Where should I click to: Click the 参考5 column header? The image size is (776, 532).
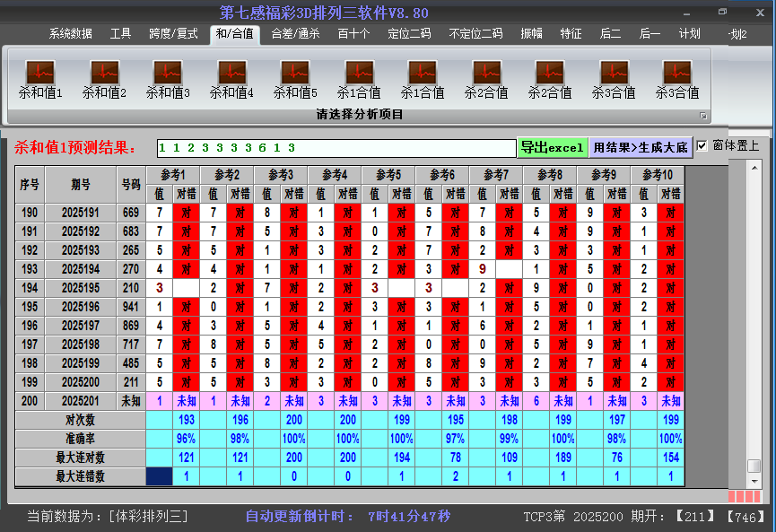click(388, 175)
